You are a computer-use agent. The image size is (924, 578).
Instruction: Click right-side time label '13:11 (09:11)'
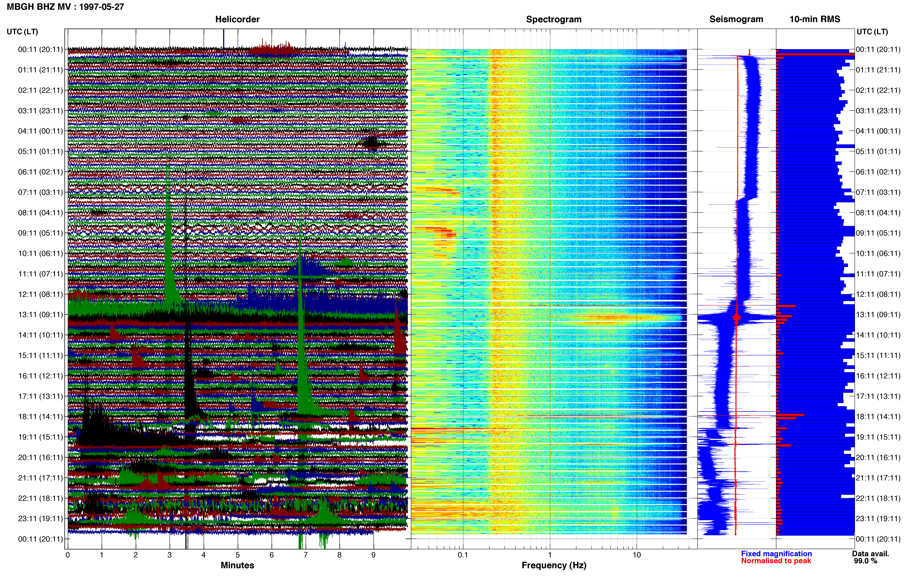tap(878, 315)
